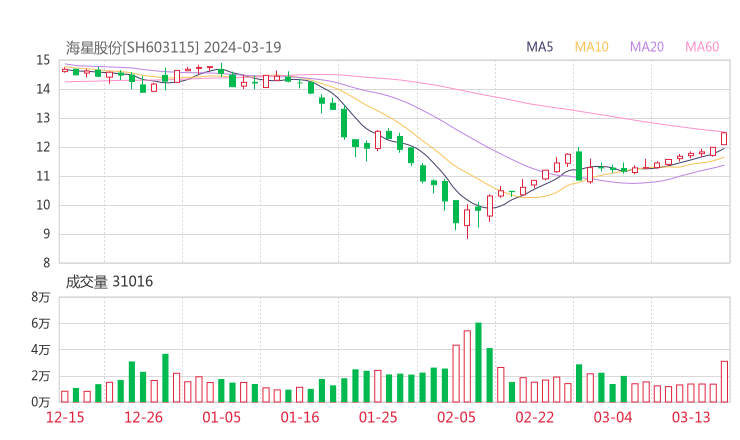Click the 成交量 31016 volume label
This screenshot has height=440, width=740.
[109, 281]
